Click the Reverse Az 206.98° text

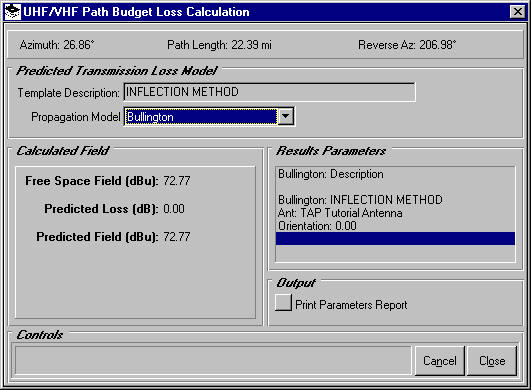(407, 45)
